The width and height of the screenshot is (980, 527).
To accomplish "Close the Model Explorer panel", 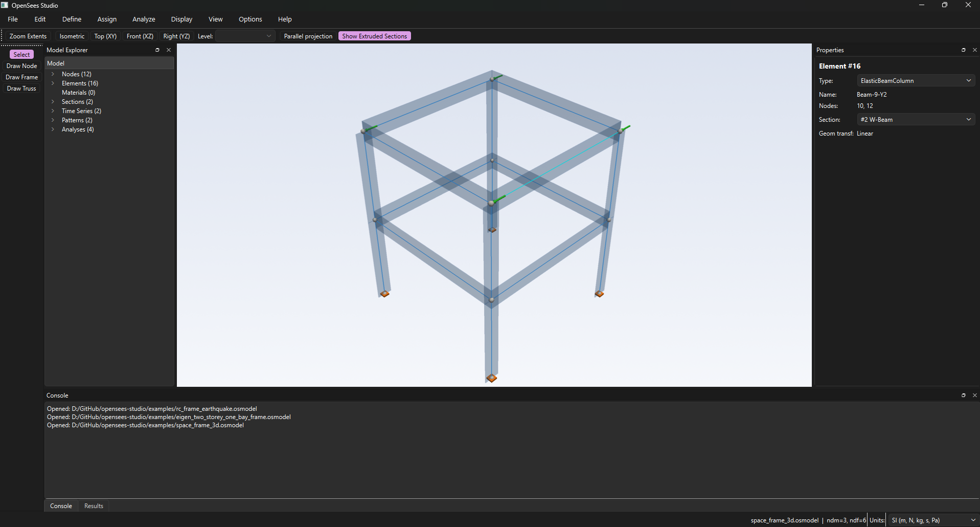I will coord(169,50).
